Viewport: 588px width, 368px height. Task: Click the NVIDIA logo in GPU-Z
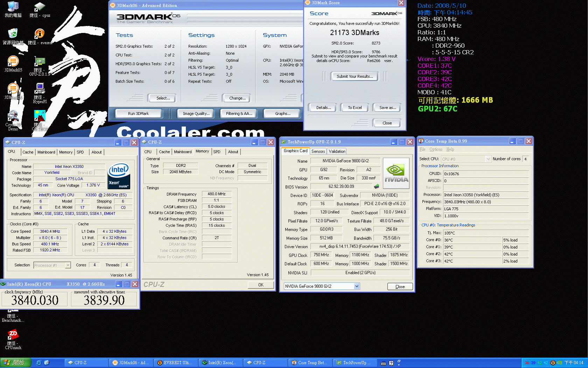coord(396,173)
